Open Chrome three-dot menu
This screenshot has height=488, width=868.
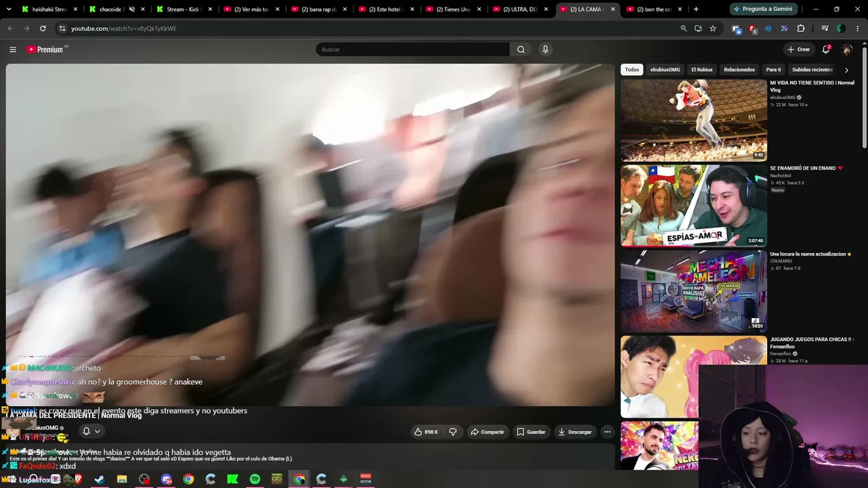coord(857,28)
